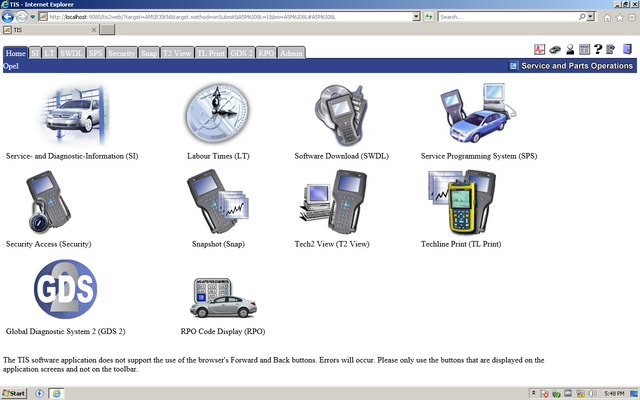Show hidden tray icons with the arrow
Screen dimensions: 640x400
(533, 393)
